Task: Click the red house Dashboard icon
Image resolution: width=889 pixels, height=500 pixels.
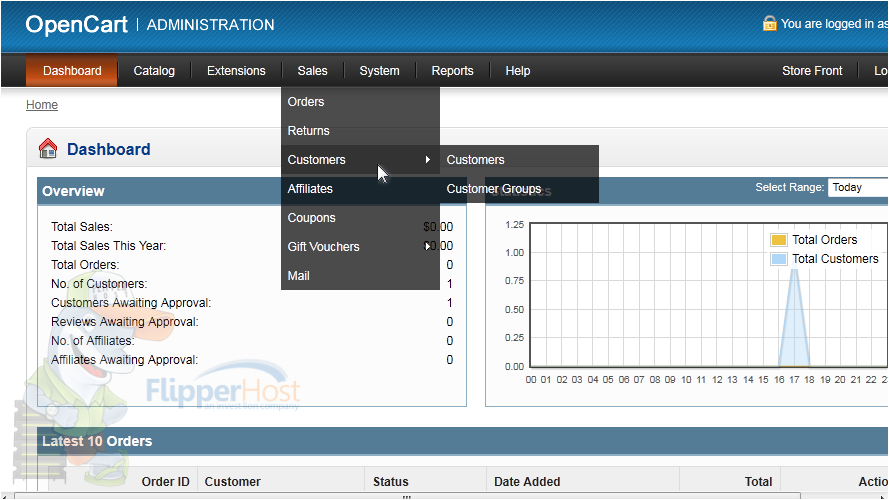Action: pyautogui.click(x=48, y=149)
